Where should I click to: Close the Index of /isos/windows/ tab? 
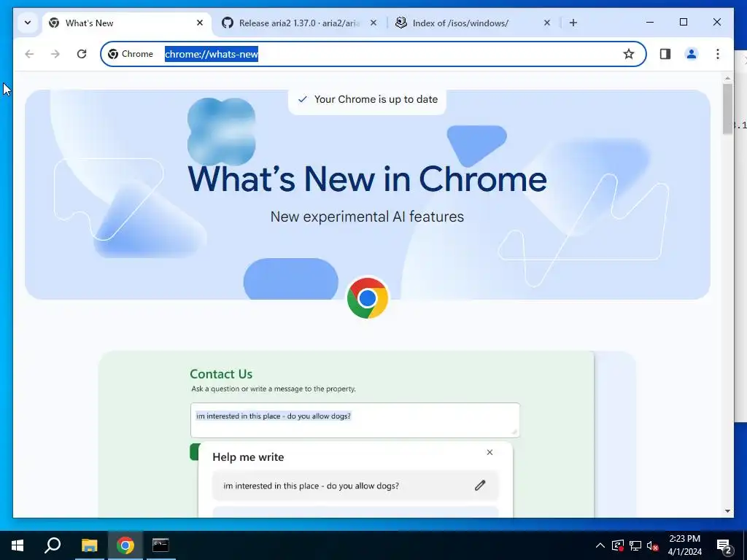click(547, 23)
